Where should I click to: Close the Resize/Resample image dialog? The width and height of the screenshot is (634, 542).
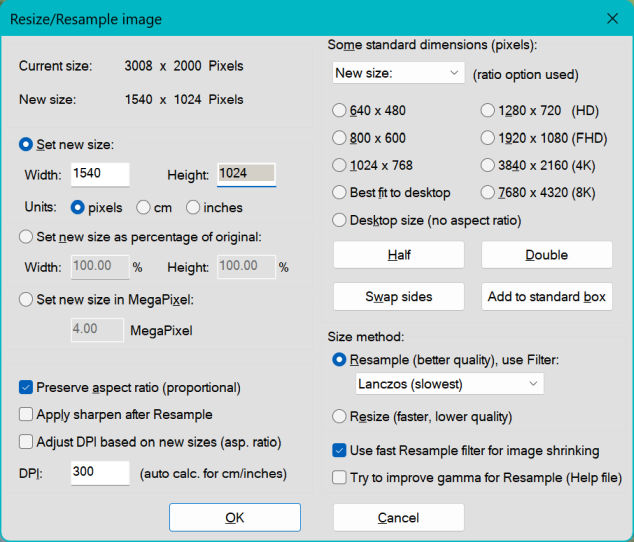612,19
